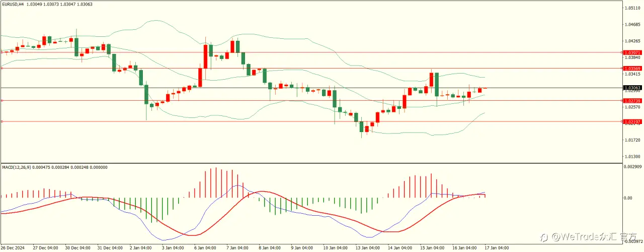The image size is (644, 252).
Task: Click the 17 Jan 04:00 time label
Action: pos(496,248)
